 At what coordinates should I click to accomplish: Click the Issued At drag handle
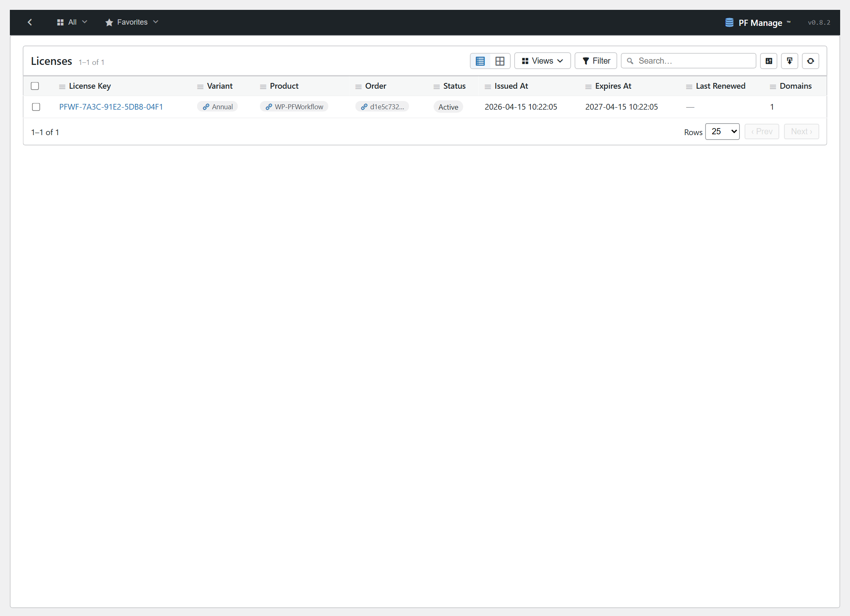click(x=488, y=87)
